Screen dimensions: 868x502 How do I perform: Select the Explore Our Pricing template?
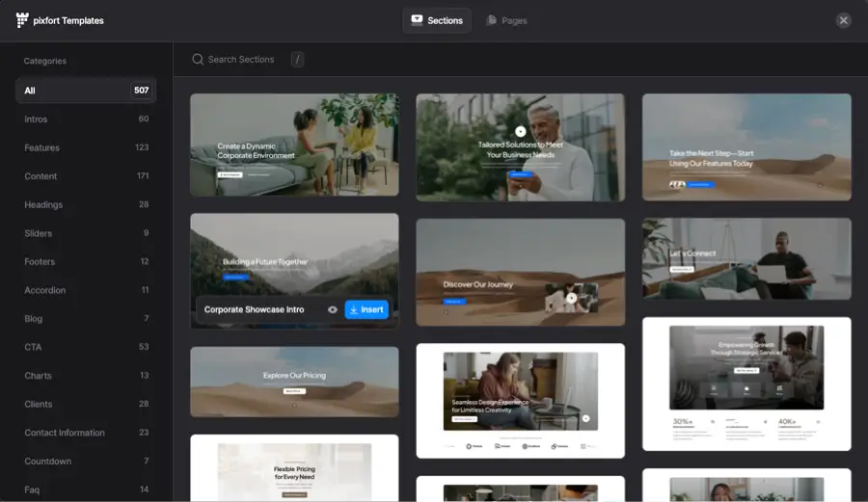pyautogui.click(x=294, y=382)
